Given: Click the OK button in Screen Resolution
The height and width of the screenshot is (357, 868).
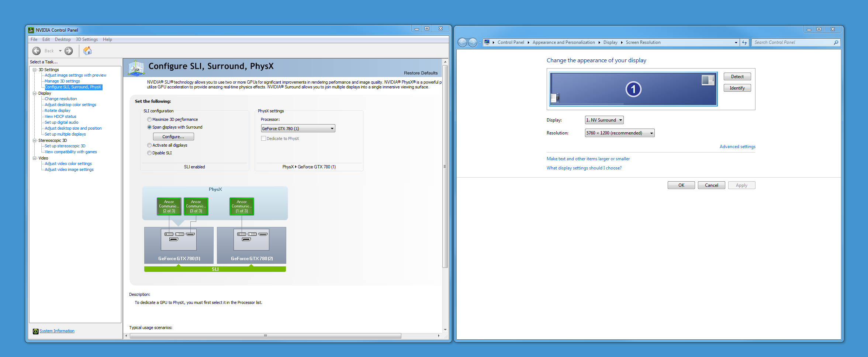Looking at the screenshot, I should point(681,185).
